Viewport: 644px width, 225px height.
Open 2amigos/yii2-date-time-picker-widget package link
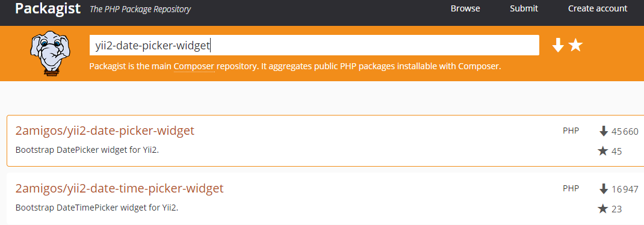click(120, 188)
